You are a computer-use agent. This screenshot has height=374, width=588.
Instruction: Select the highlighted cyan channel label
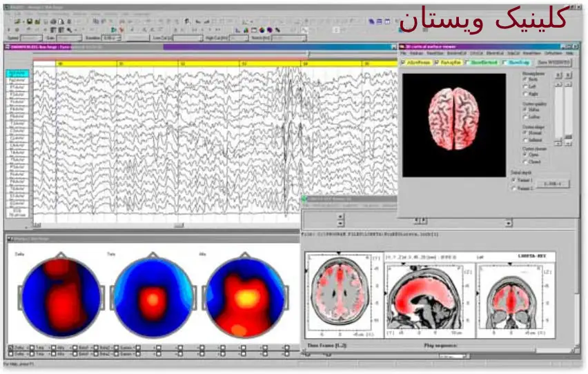tap(17, 73)
